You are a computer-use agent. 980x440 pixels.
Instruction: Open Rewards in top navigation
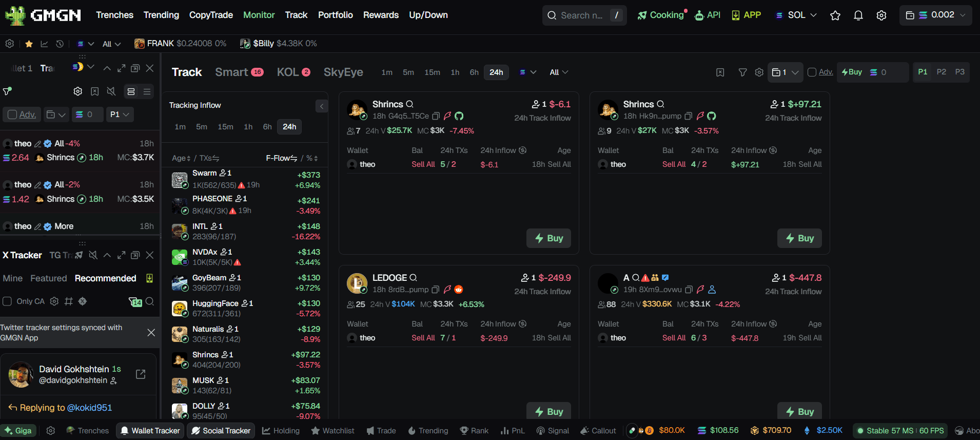pos(381,15)
